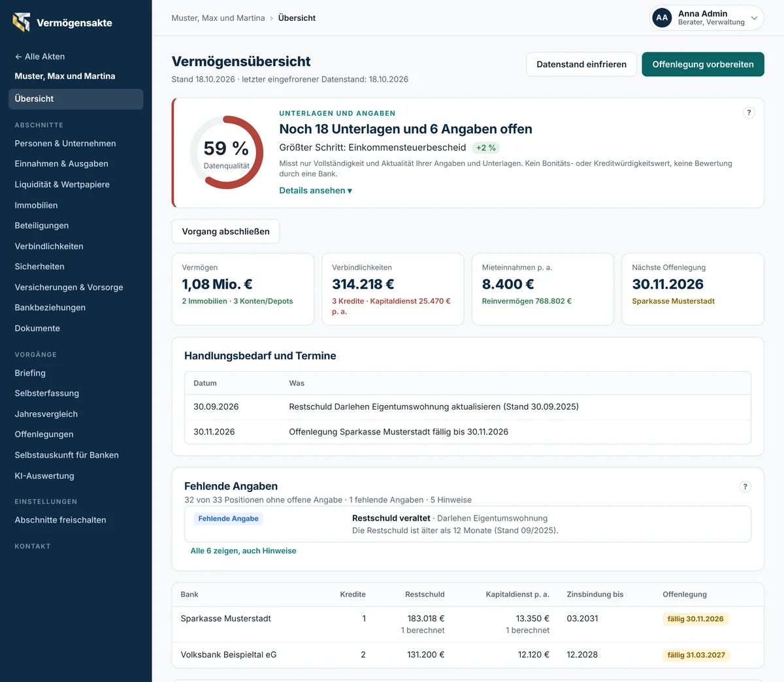Image resolution: width=784 pixels, height=682 pixels.
Task: Click the AA user avatar
Action: click(662, 18)
